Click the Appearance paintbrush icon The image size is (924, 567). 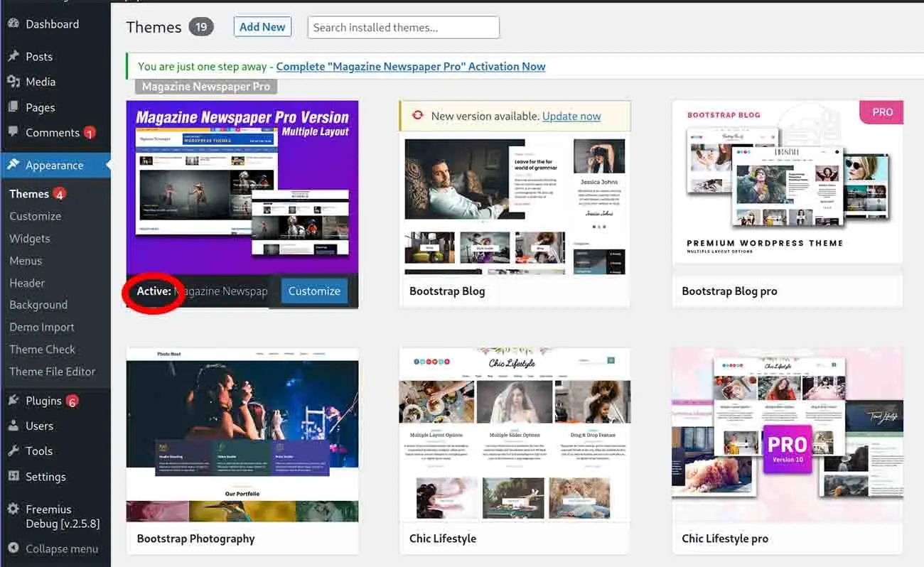click(13, 165)
